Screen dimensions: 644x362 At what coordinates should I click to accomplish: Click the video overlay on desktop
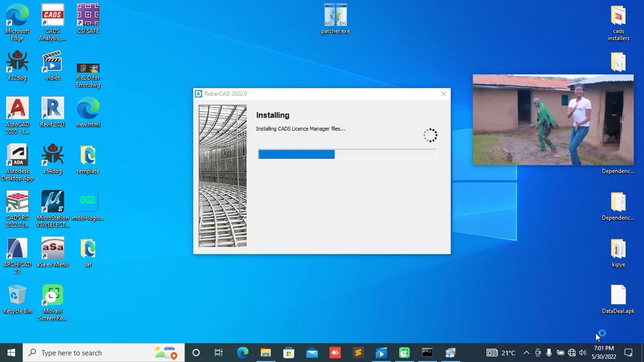pyautogui.click(x=553, y=120)
